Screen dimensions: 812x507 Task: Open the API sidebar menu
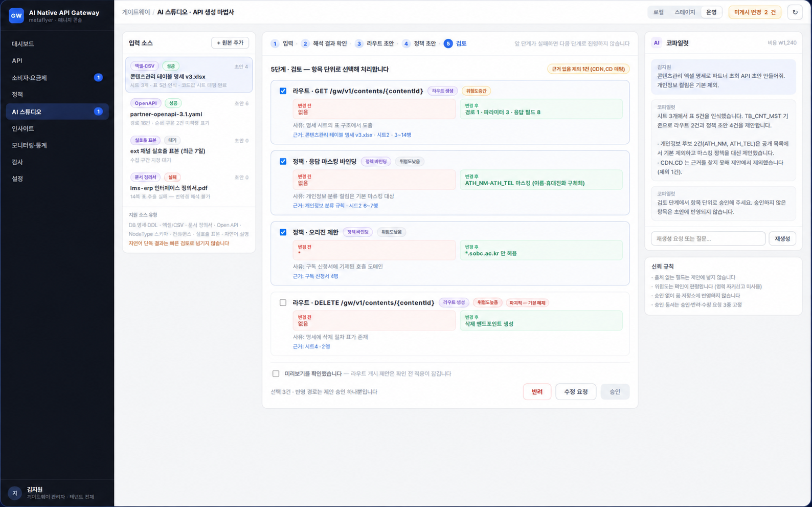click(57, 60)
